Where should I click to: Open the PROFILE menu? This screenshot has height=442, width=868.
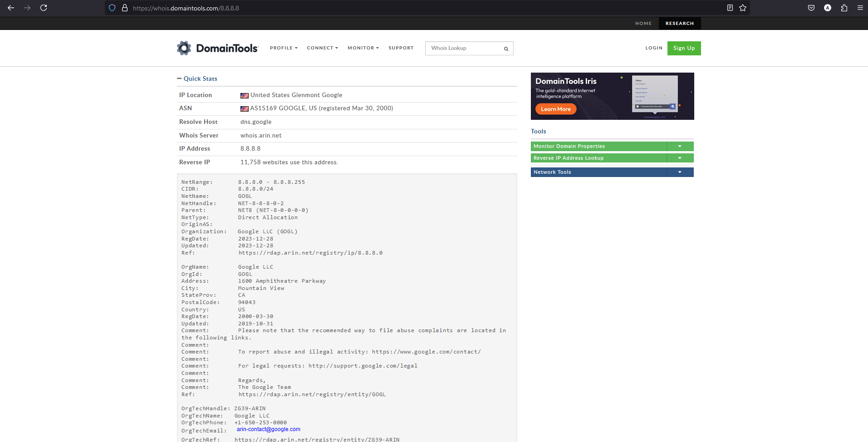(284, 48)
